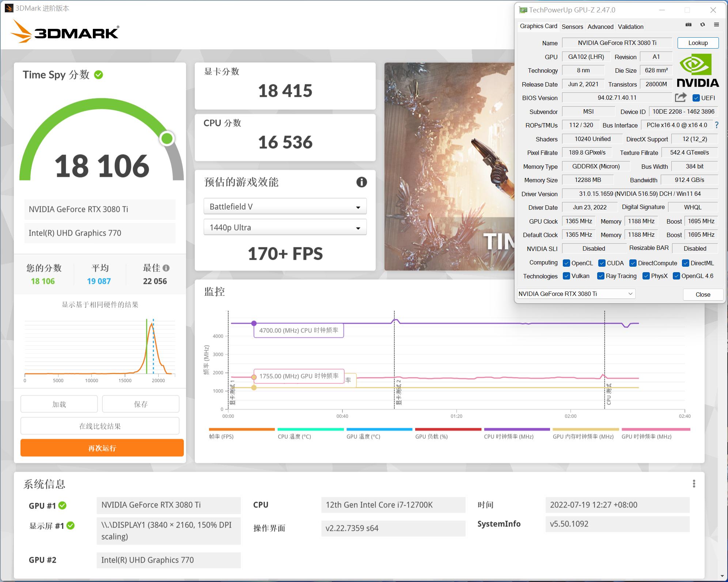Click the BIOS export share icon

tap(680, 98)
